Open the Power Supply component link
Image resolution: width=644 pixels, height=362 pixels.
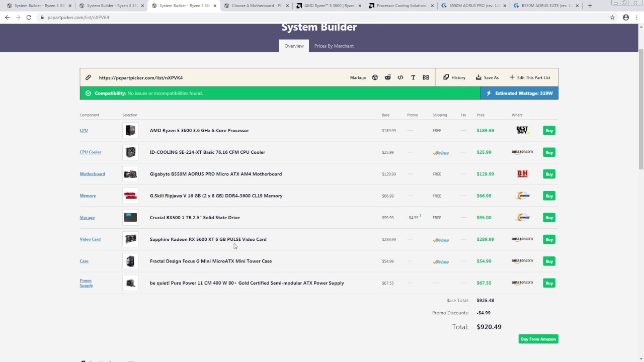86,283
